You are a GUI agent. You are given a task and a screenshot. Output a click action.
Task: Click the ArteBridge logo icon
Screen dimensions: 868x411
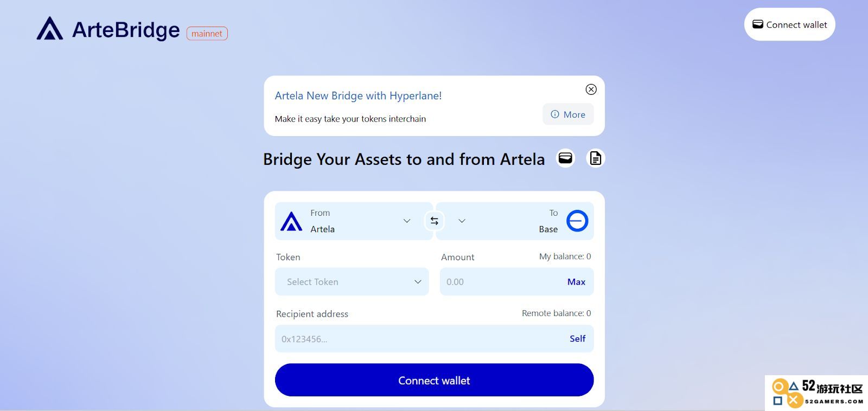tap(50, 28)
